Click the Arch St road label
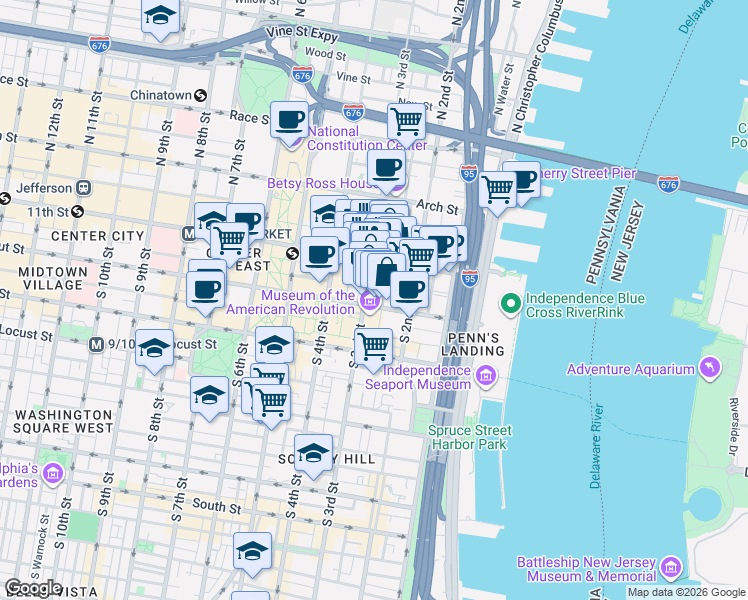This screenshot has height=600, width=748. coord(437,207)
